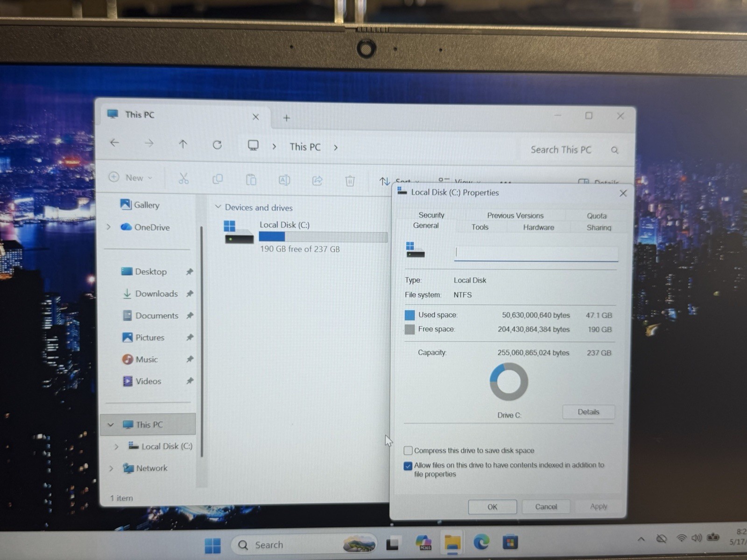Screen dimensions: 747x560
Task: Open Microsoft Store from the taskbar
Action: pos(510,542)
